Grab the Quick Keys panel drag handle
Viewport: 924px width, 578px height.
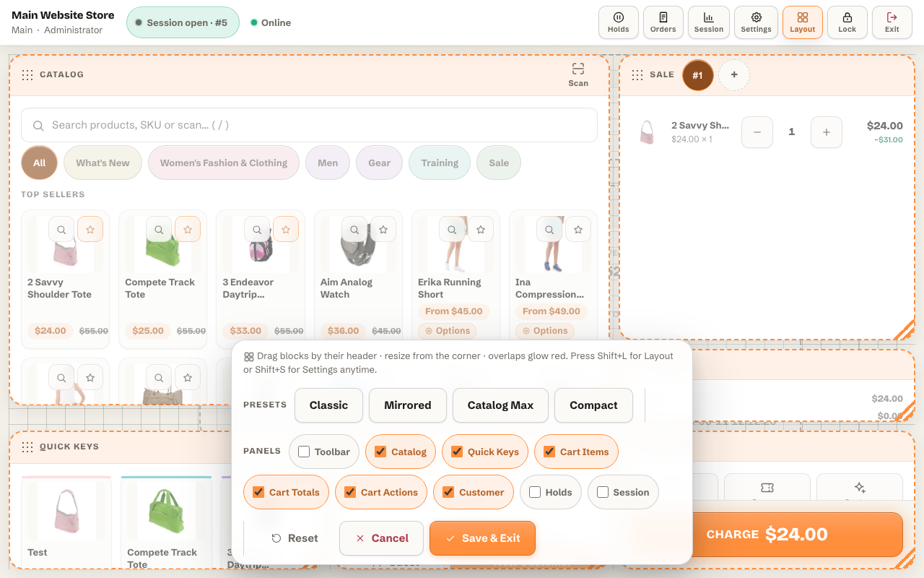[27, 447]
